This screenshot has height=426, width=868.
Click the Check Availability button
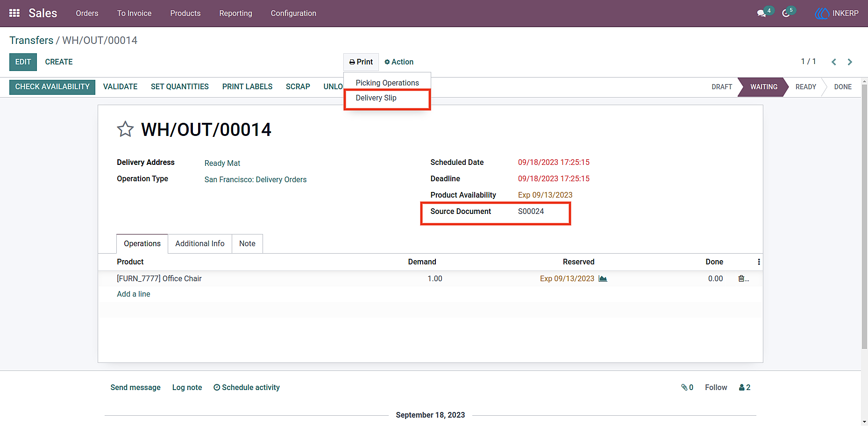coord(52,87)
